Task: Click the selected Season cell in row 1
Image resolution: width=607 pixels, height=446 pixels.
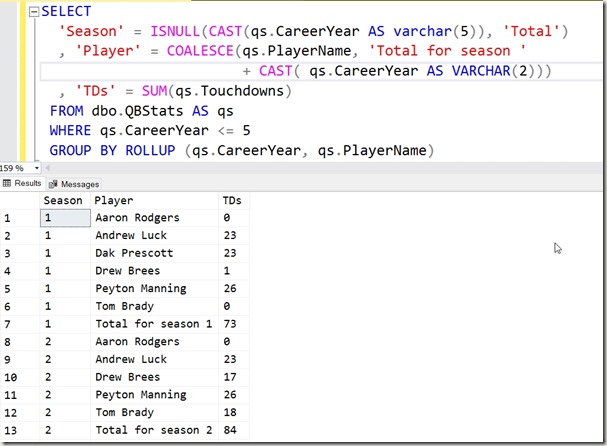Action: 65,218
